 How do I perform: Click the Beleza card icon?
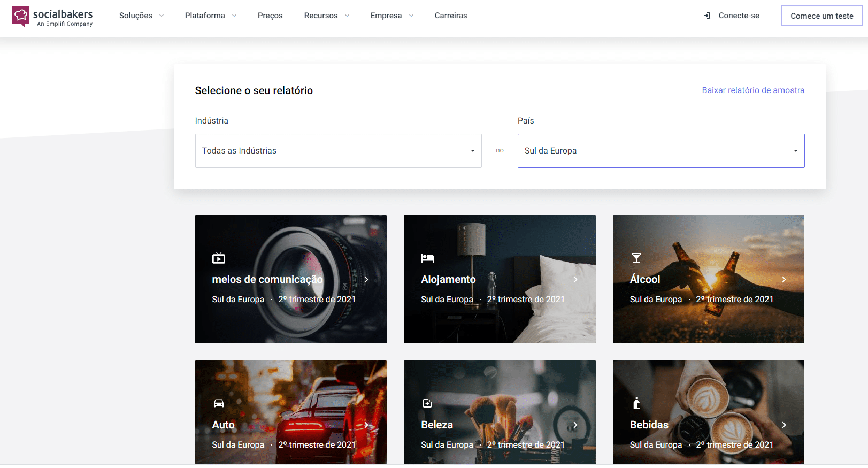(427, 403)
